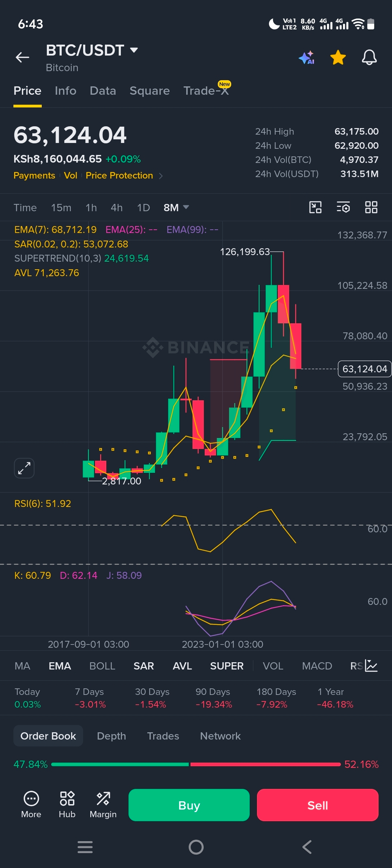Tap the back arrow icon
This screenshot has width=392, height=868.
click(x=23, y=57)
